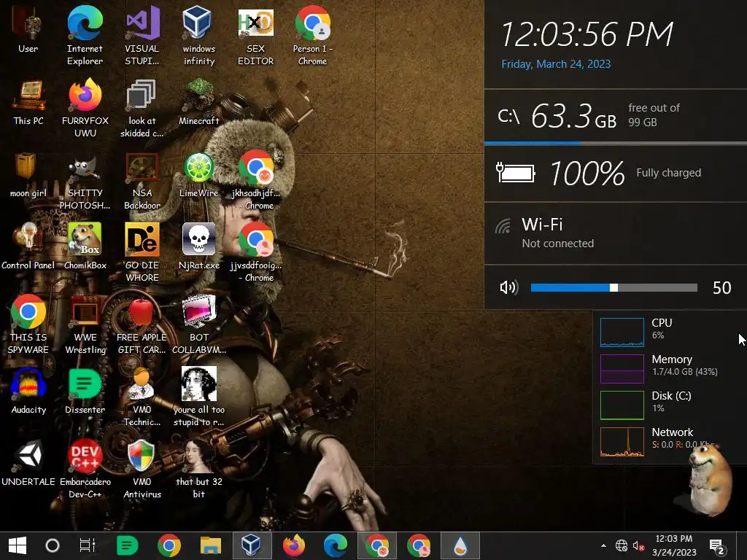Viewport: 747px width, 560px height.
Task: Open windows infinity VirtualBox icon
Action: 198,36
